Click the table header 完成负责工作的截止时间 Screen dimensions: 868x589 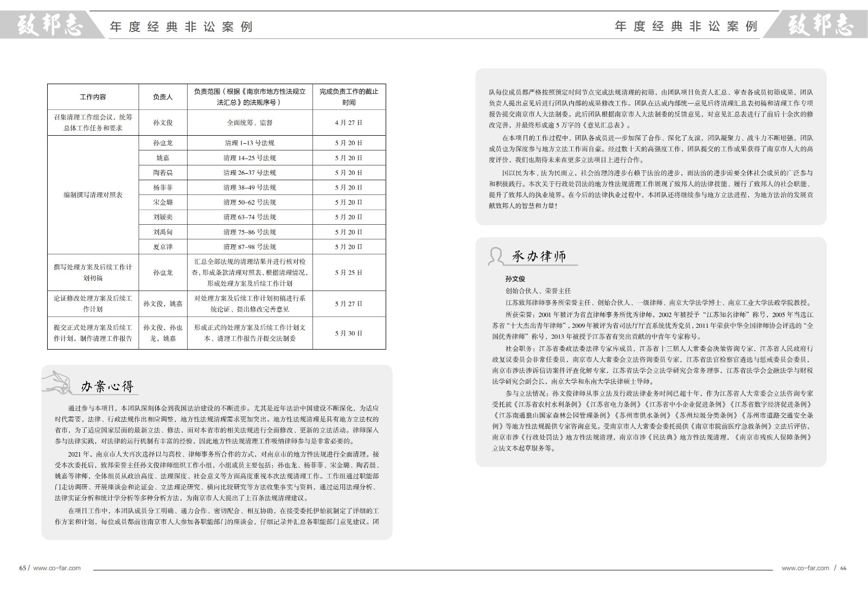click(349, 97)
